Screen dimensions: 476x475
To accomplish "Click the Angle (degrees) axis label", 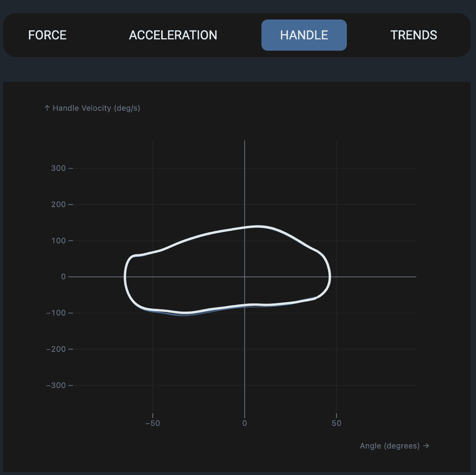I will tap(390, 446).
